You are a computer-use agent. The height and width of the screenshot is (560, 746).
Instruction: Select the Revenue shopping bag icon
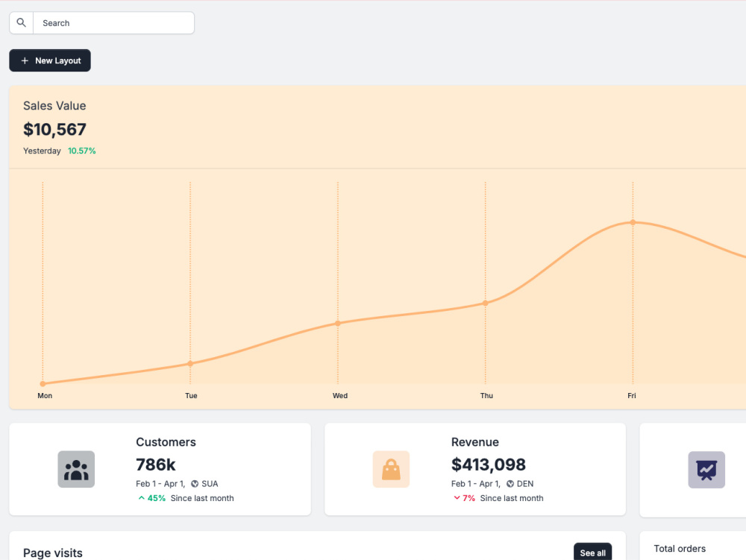[x=391, y=469]
